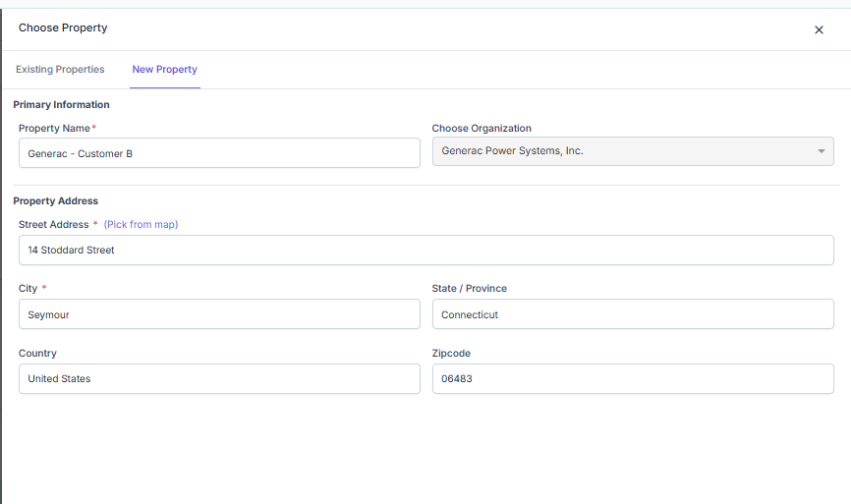Click into the 14 Stoddard Street address field

[x=425, y=251]
